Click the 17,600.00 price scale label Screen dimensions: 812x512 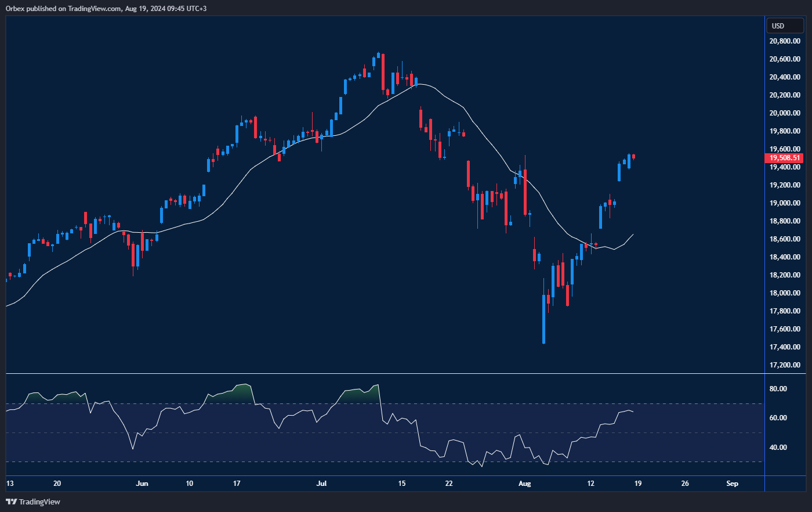(x=785, y=329)
